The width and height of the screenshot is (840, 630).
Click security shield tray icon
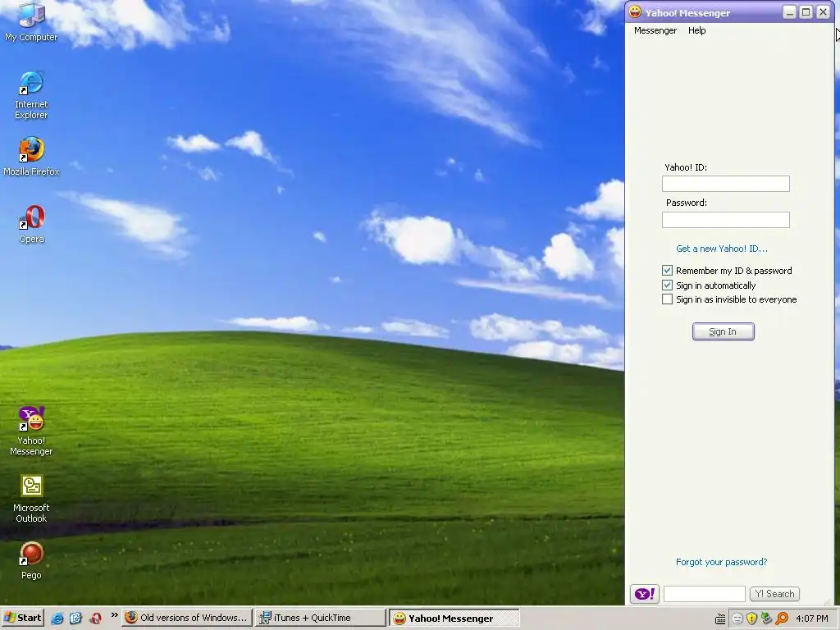751,619
